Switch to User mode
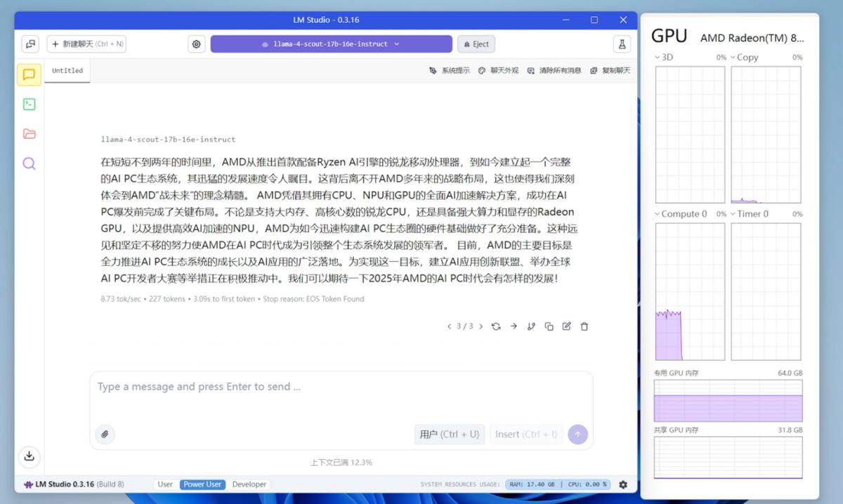Image resolution: width=843 pixels, height=504 pixels. click(x=165, y=484)
